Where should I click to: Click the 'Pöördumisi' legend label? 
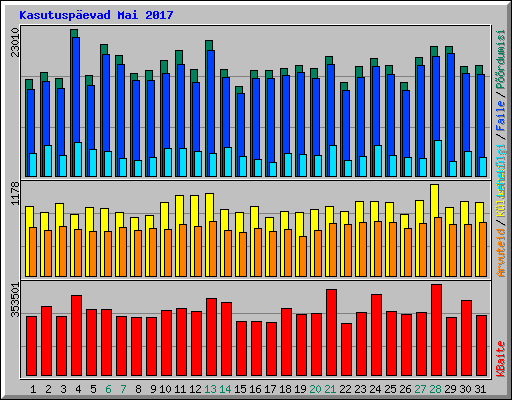click(x=501, y=59)
